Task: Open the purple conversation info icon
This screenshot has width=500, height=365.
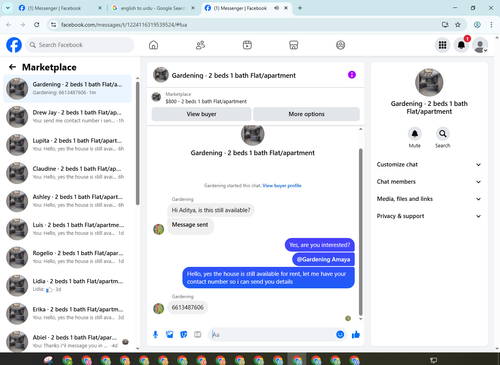Action: [352, 75]
